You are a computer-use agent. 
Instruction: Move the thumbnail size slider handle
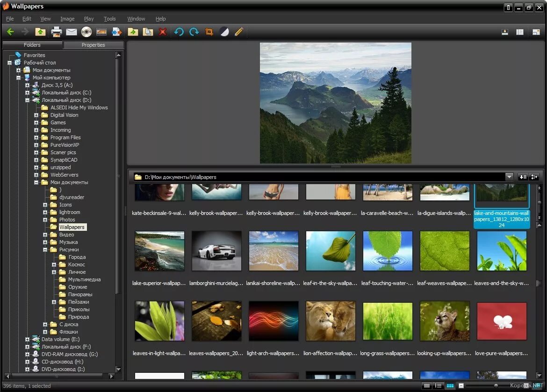[x=496, y=386]
